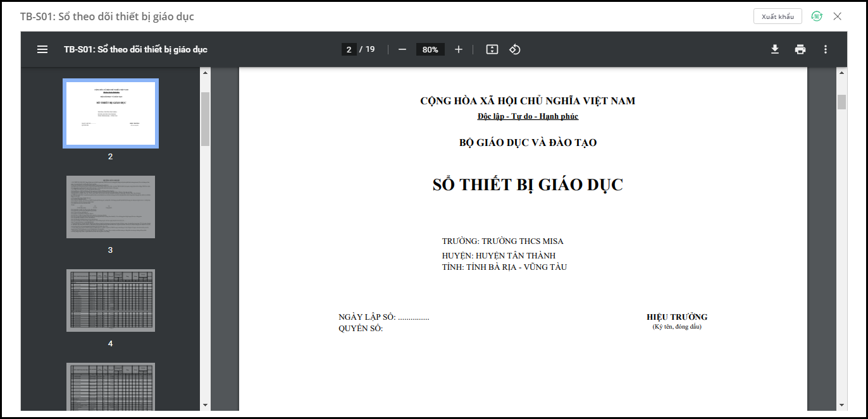Click the 80% zoom level field
The width and height of the screenshot is (868, 419).
tap(430, 49)
